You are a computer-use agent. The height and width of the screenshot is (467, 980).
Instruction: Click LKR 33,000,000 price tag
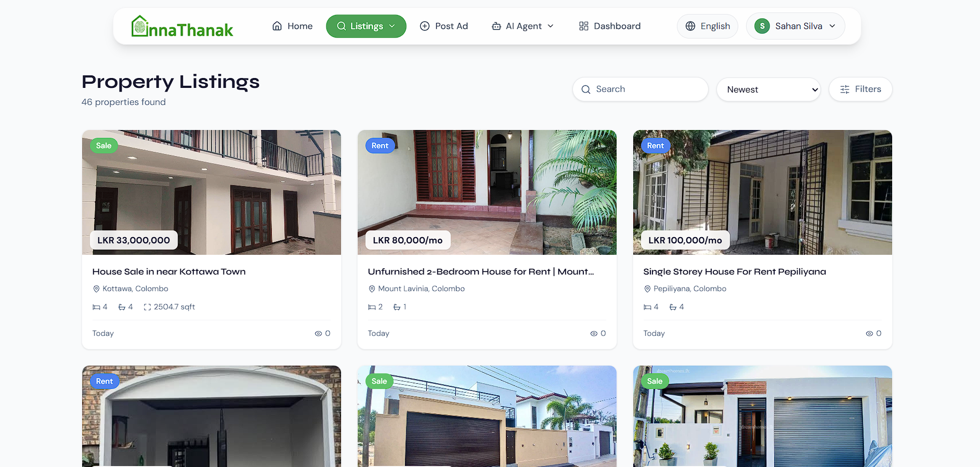tap(134, 240)
